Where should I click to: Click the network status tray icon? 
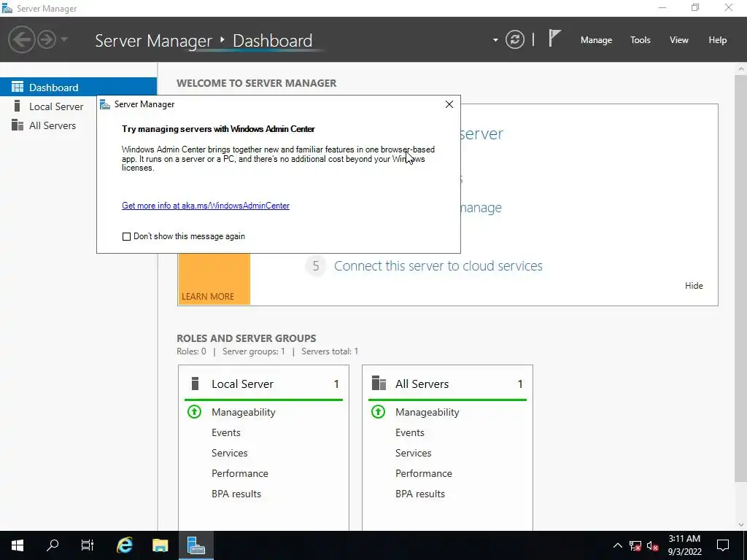[635, 545]
